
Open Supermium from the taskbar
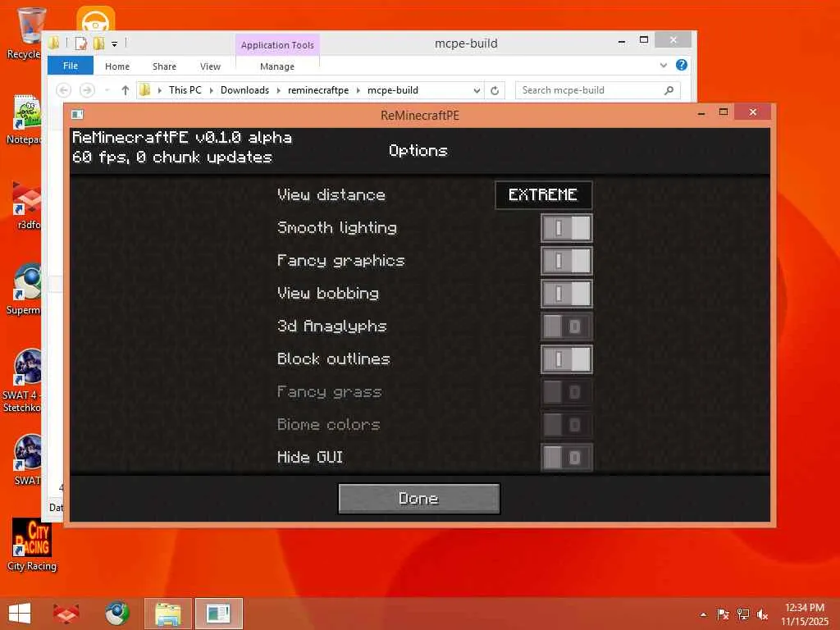tap(116, 614)
